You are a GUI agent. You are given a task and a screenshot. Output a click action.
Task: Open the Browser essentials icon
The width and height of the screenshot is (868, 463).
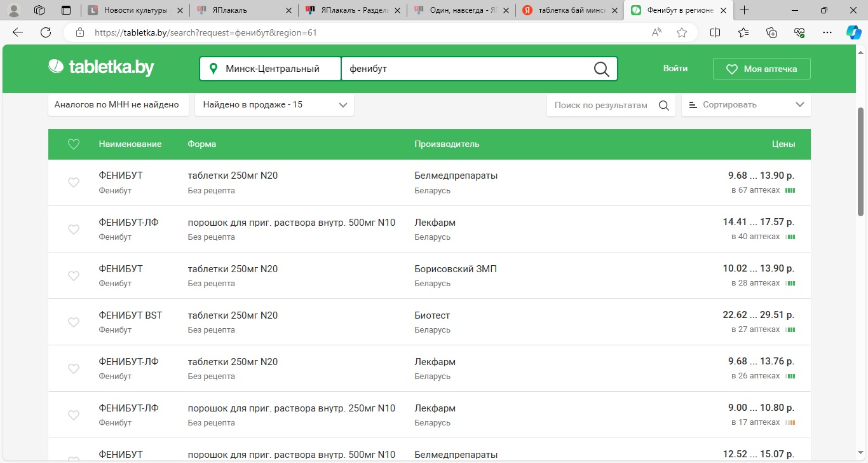click(799, 32)
